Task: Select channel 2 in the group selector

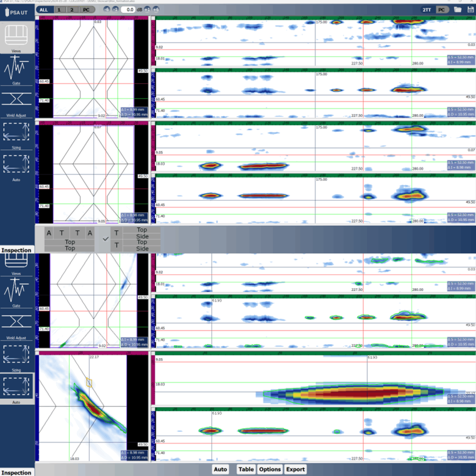Action: [x=72, y=10]
